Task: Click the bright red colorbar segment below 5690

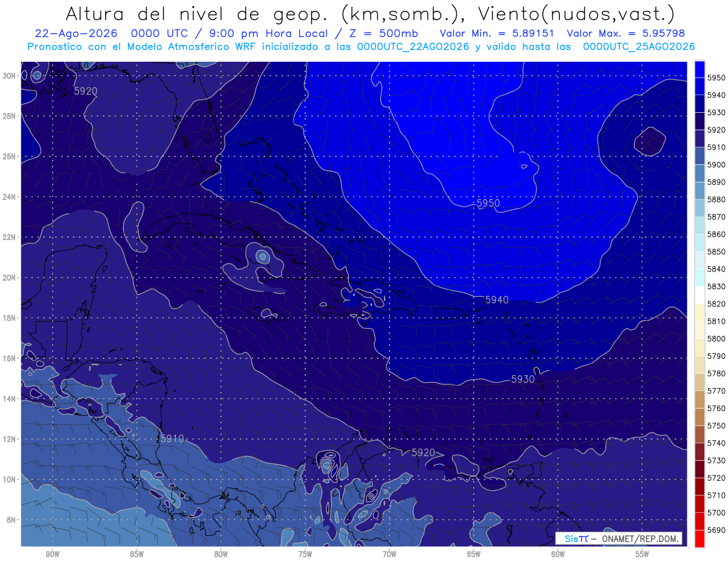Action: coord(699,538)
